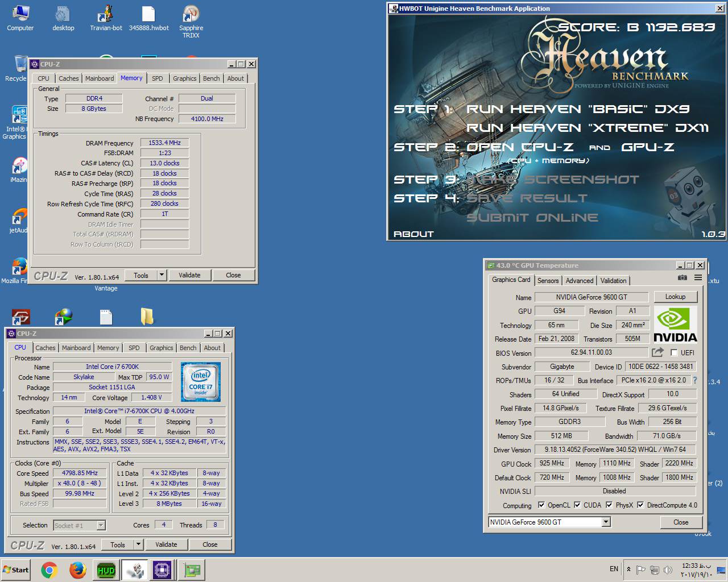This screenshot has height=582, width=728.
Task: Open Mainboard tab in upper CPU-Z
Action: pos(100,78)
